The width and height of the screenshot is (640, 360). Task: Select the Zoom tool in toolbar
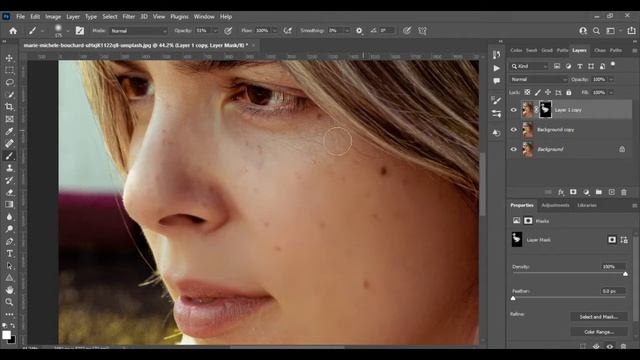coord(9,302)
